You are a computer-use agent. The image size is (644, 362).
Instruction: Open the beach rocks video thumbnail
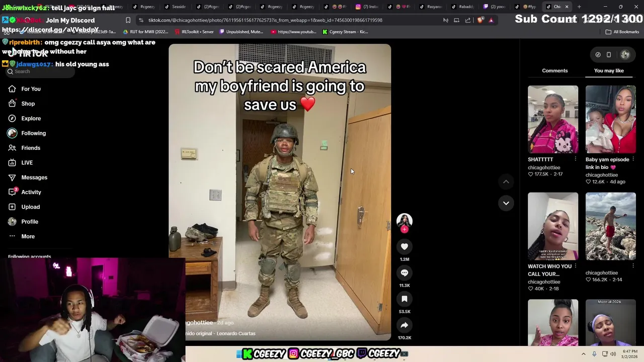[611, 226]
